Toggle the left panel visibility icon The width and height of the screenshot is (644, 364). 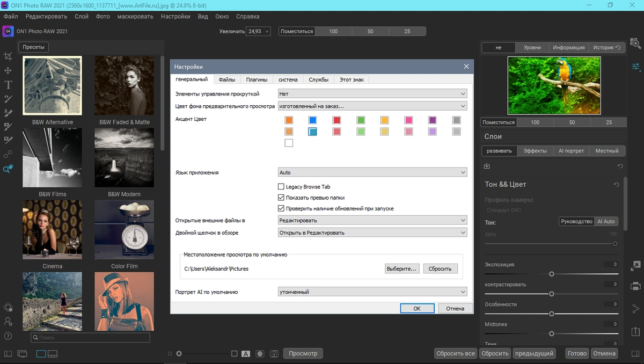tap(8, 354)
